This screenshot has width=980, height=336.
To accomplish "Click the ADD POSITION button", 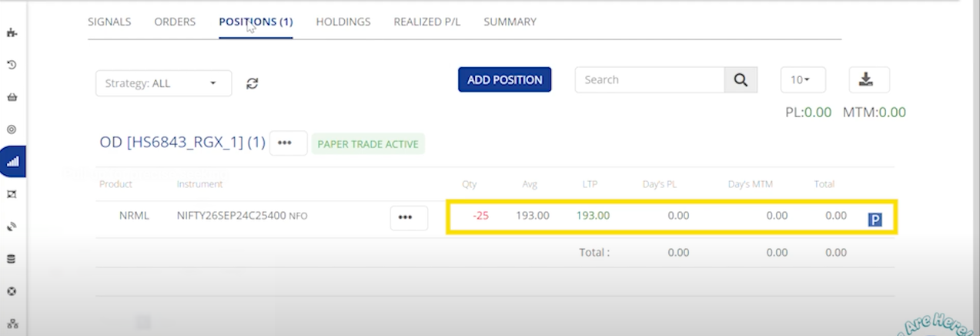I will point(504,79).
